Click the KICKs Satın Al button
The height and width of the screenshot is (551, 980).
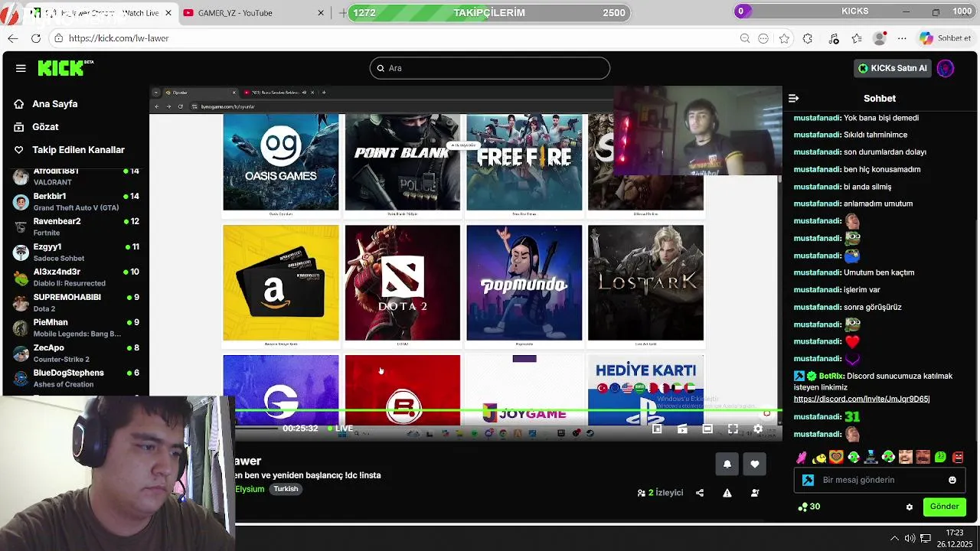(x=893, y=68)
